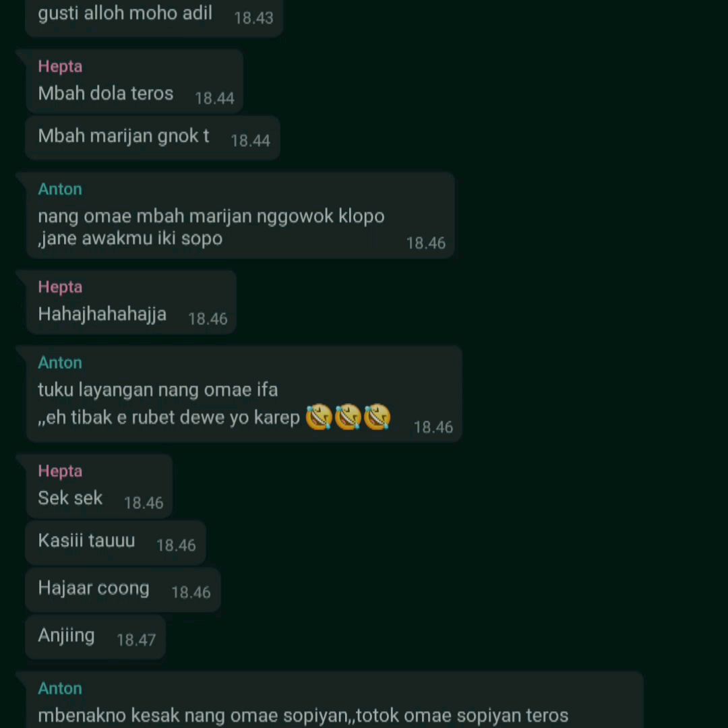The image size is (728, 728).
Task: Tap the 'Kasiii tauuu' message
Action: click(x=116, y=543)
